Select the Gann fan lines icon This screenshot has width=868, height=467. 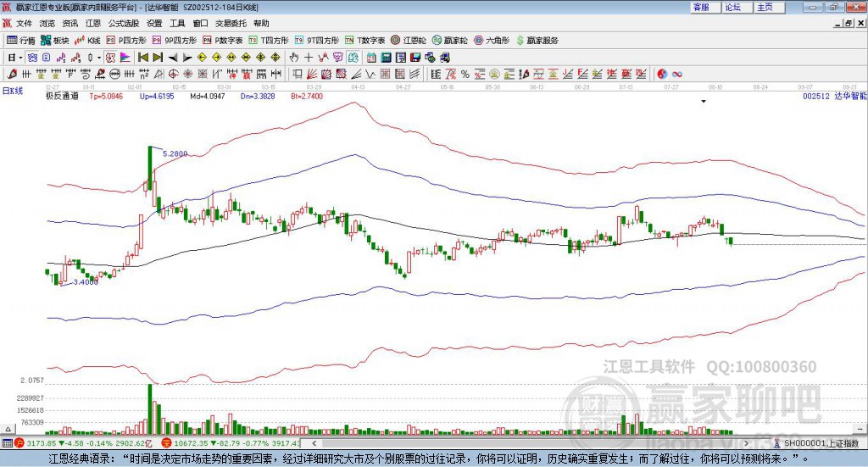(312, 74)
